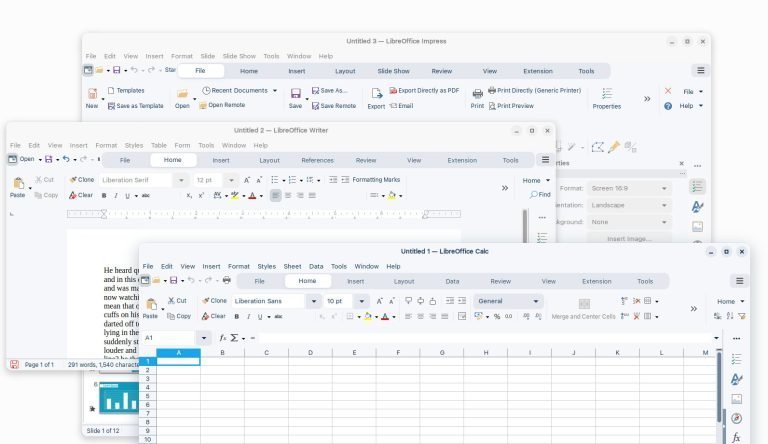Open font size dropdown in Writer
Screen dimensions: 768x444
pyautogui.click(x=231, y=180)
